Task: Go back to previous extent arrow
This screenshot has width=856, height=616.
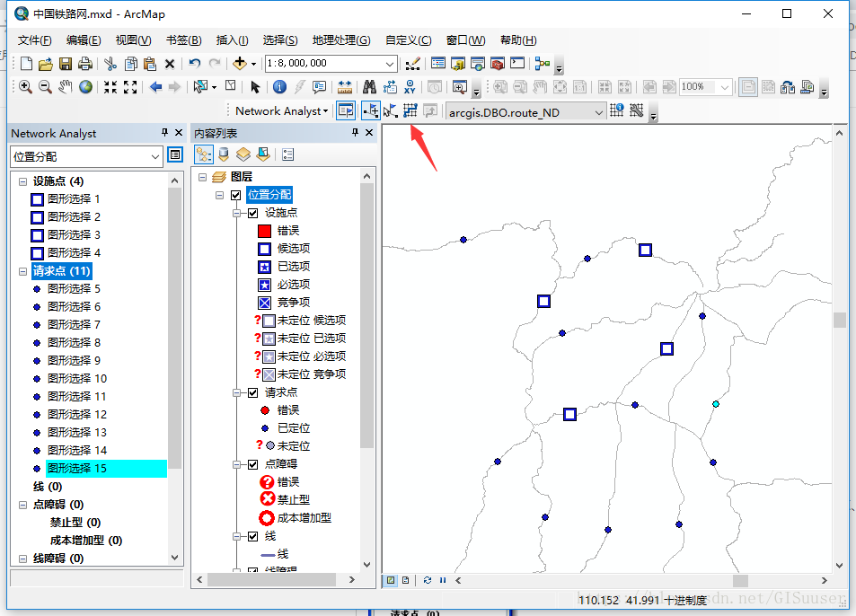Action: coord(155,87)
